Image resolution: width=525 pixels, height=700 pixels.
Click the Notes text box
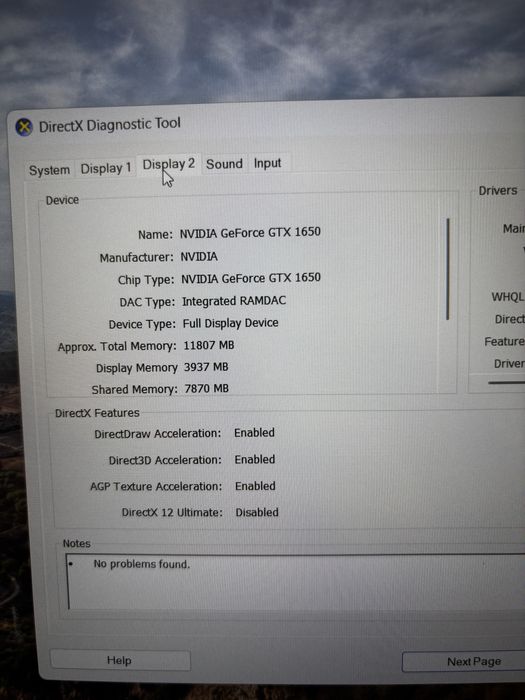coord(296,582)
